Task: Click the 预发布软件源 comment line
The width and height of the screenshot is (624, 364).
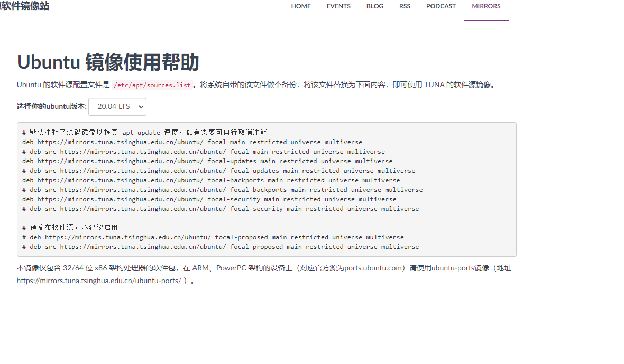Action: [70, 227]
